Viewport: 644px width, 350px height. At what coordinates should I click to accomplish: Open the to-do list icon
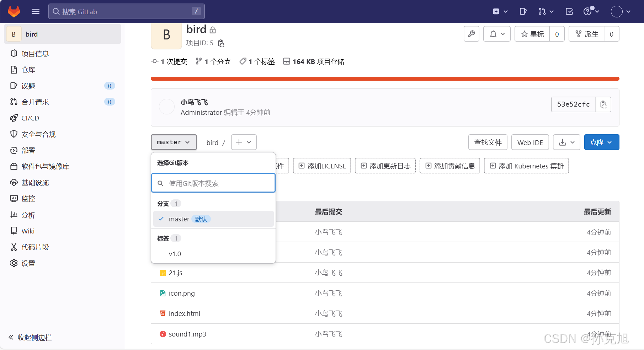click(x=569, y=11)
